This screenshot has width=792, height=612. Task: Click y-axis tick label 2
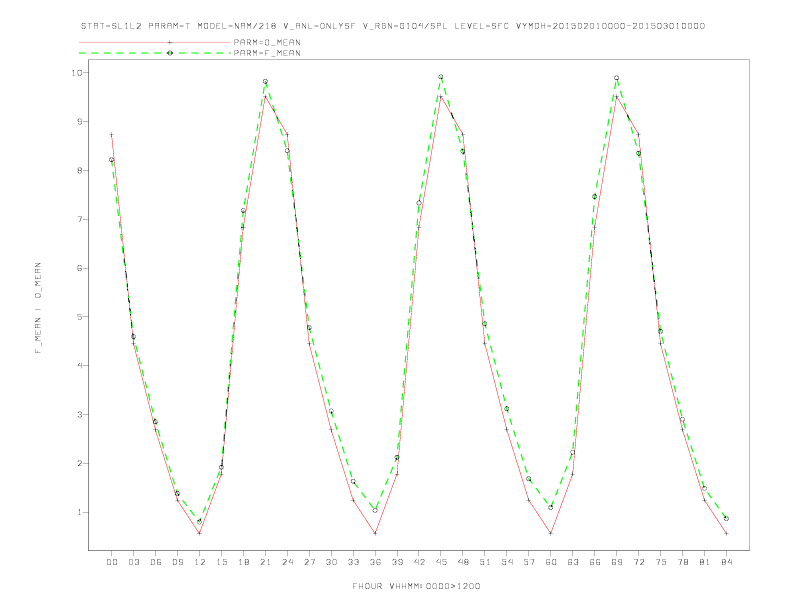[80, 463]
